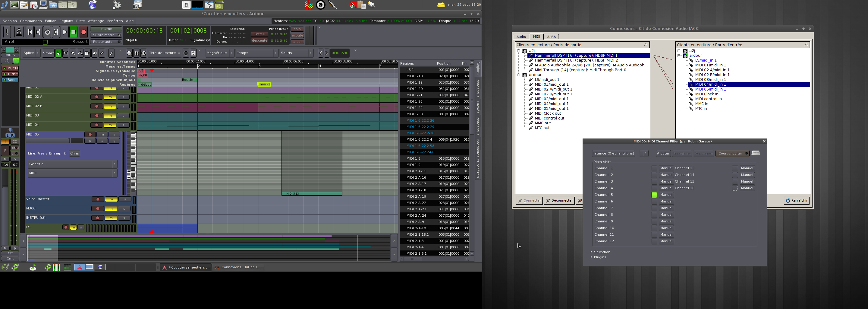
Task: Click the shrink tracks icon
Action: pyautogui.click(x=186, y=53)
